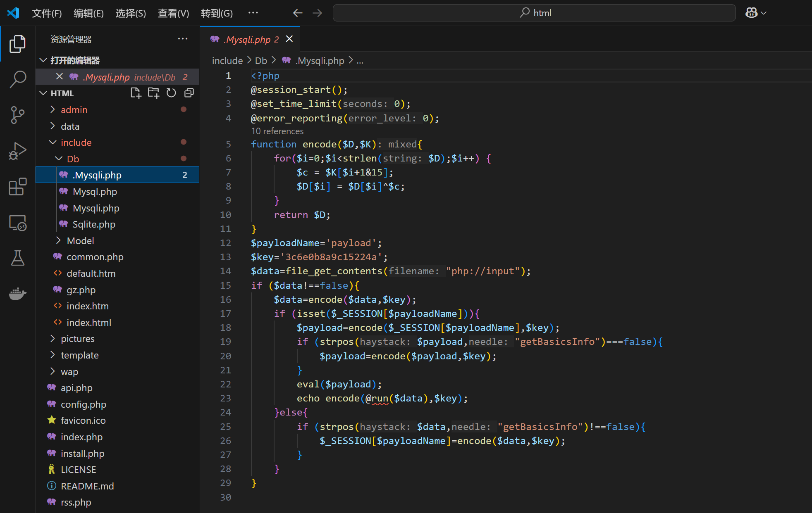812x513 pixels.
Task: Select .Mysqli.php in the file tree
Action: pos(117,175)
